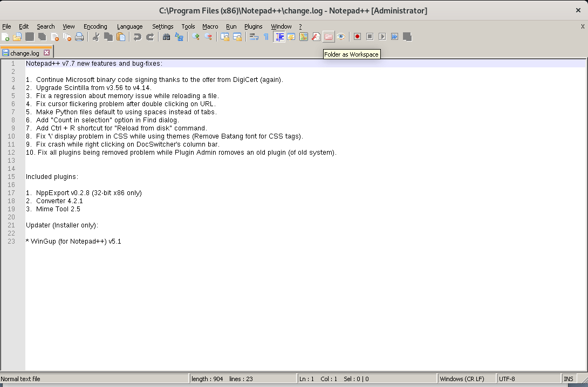
Task: Click the Zoom Out magnifier icon
Action: click(x=208, y=37)
